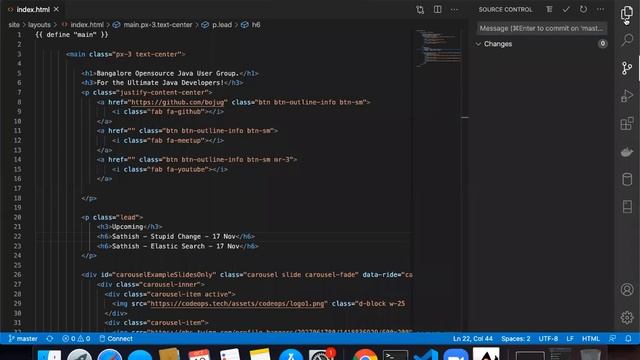The height and width of the screenshot is (360, 640).
Task: Change encoding via UTF-8 in status bar
Action: (548, 338)
